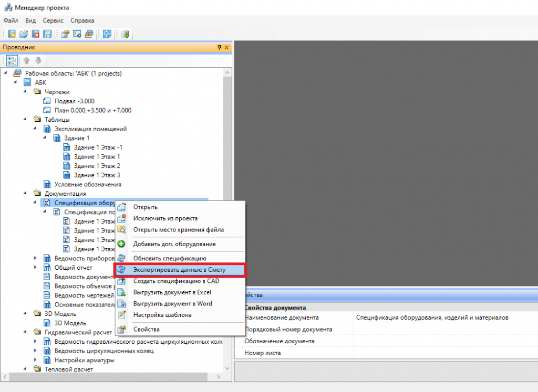
Task: Create a new project via toolbar star icon
Action: [12, 34]
